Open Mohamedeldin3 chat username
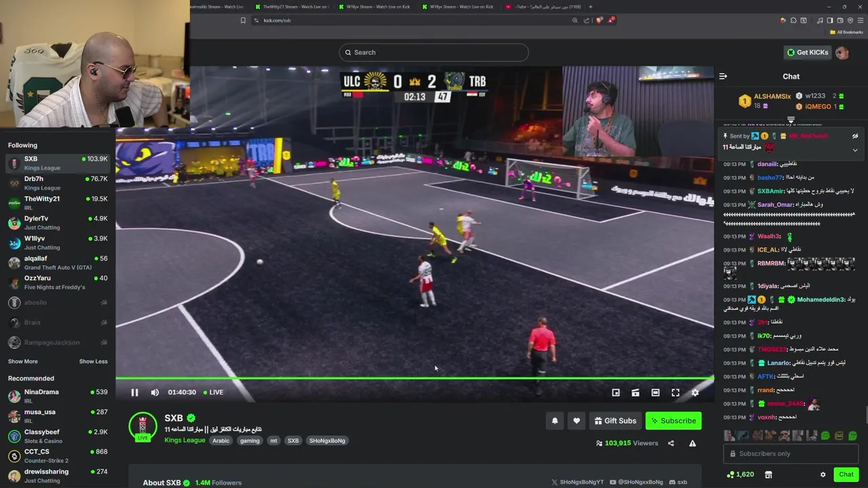The width and height of the screenshot is (868, 488). [821, 300]
